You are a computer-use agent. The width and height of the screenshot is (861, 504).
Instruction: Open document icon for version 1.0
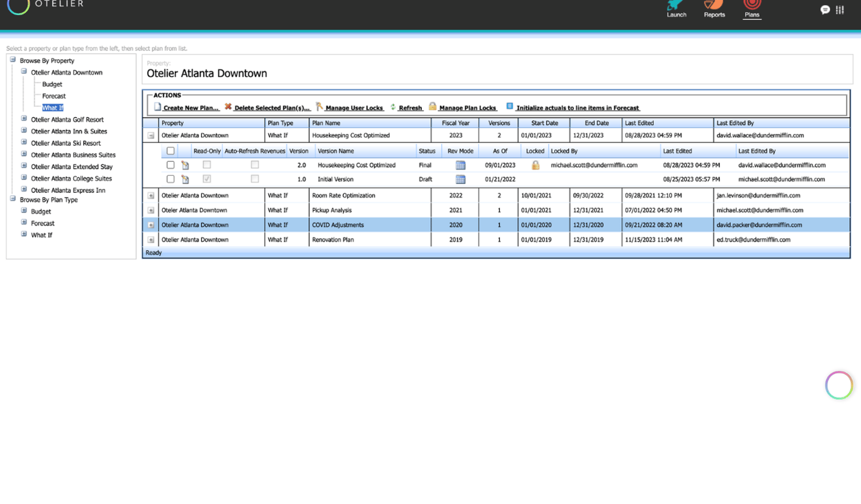point(185,179)
